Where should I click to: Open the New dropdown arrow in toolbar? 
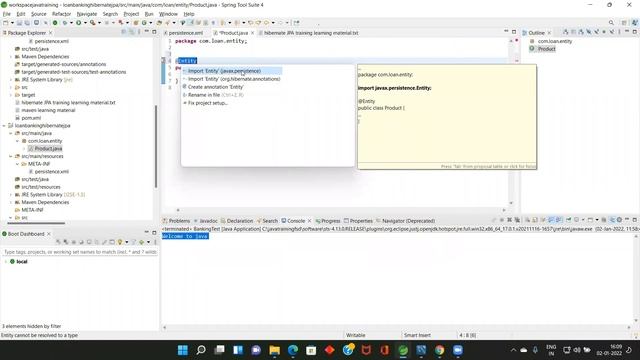click(12, 23)
